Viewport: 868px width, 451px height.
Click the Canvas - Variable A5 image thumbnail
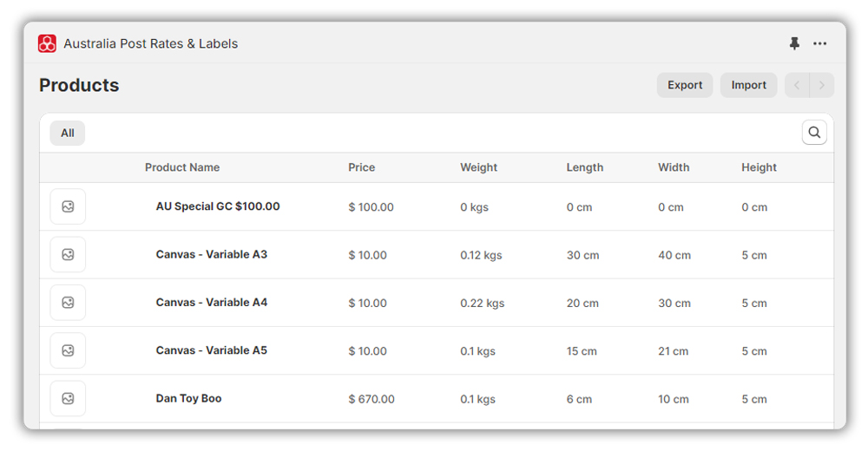68,350
